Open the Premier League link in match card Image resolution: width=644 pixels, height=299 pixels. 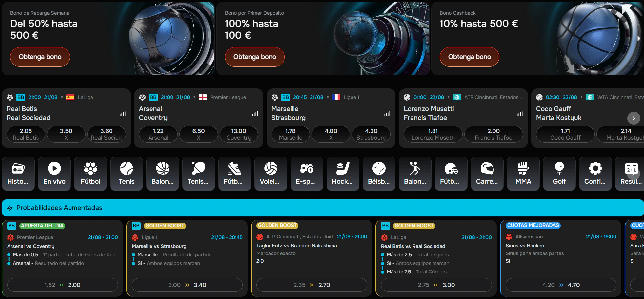(228, 97)
